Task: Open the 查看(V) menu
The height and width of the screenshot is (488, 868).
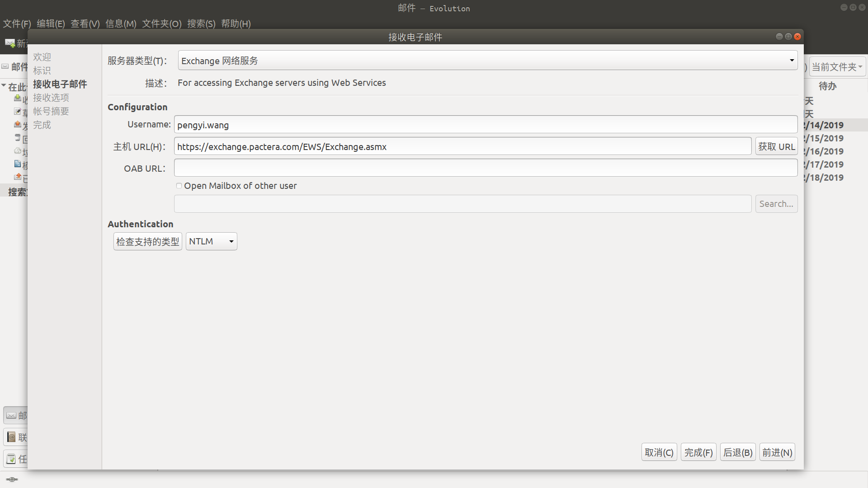Action: [x=85, y=23]
